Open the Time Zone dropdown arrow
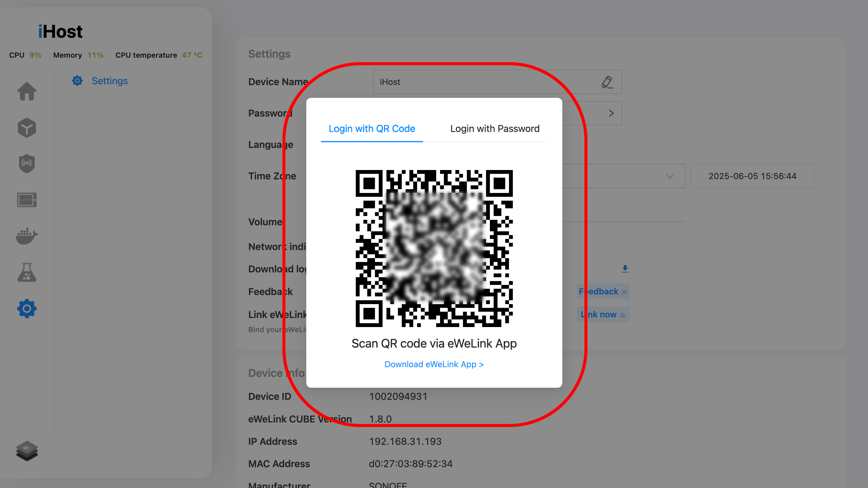Screen dimensions: 868x488 point(670,176)
